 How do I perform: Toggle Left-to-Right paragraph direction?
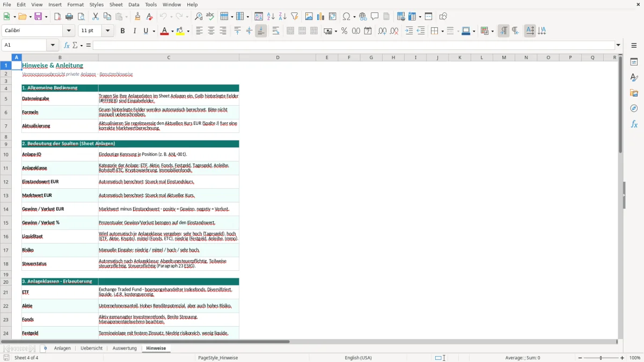(x=503, y=31)
